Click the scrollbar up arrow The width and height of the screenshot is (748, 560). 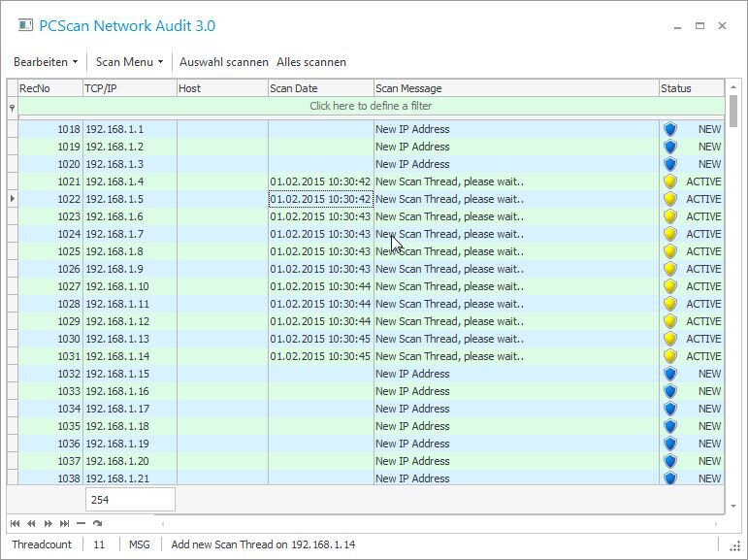(733, 87)
